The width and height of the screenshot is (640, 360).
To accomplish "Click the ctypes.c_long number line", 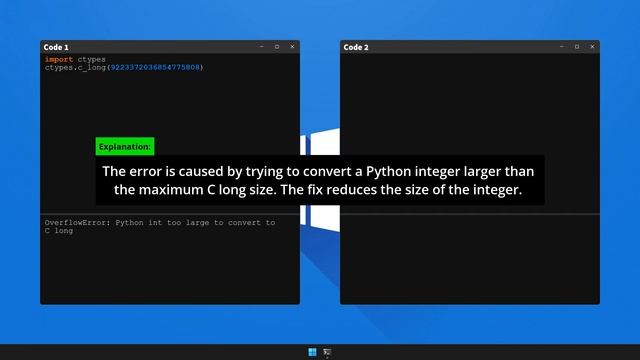I will (124, 67).
